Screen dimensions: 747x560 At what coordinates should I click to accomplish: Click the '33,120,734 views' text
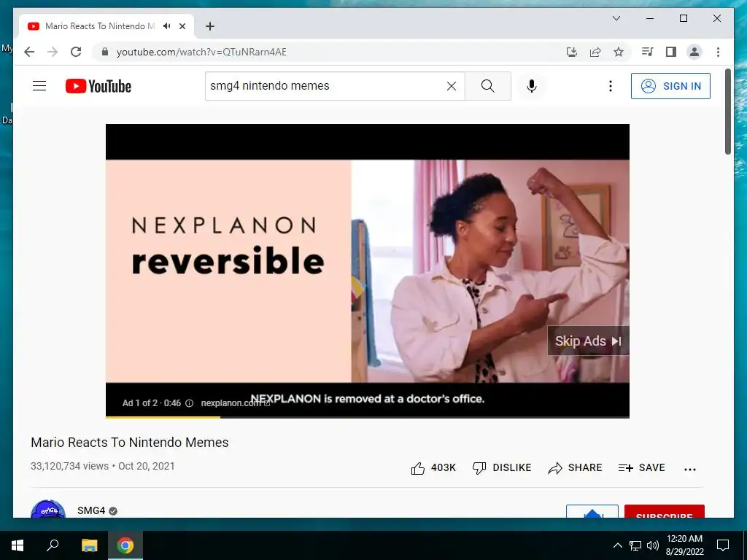click(x=69, y=466)
